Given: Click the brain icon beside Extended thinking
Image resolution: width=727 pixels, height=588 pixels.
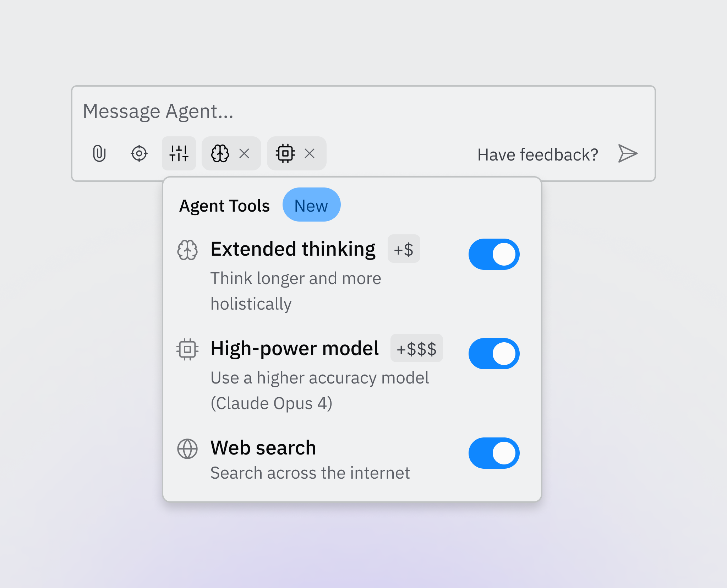Looking at the screenshot, I should click(187, 250).
